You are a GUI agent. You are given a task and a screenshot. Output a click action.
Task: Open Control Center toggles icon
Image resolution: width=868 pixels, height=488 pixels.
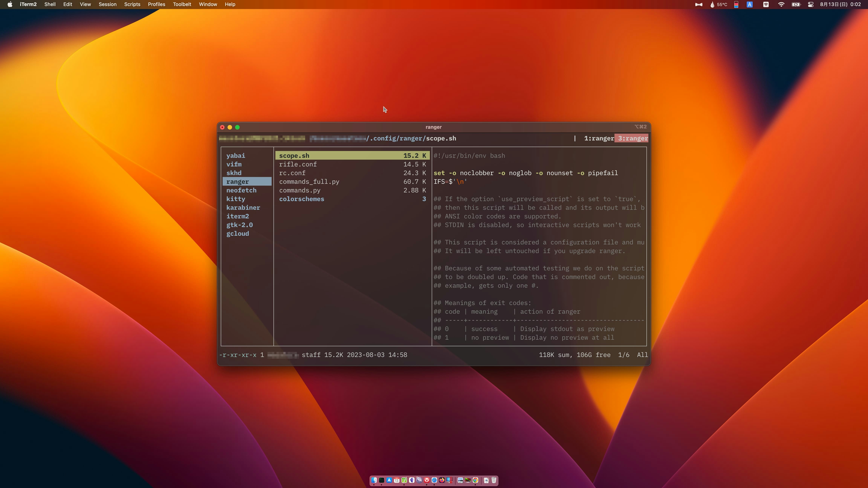pos(811,4)
